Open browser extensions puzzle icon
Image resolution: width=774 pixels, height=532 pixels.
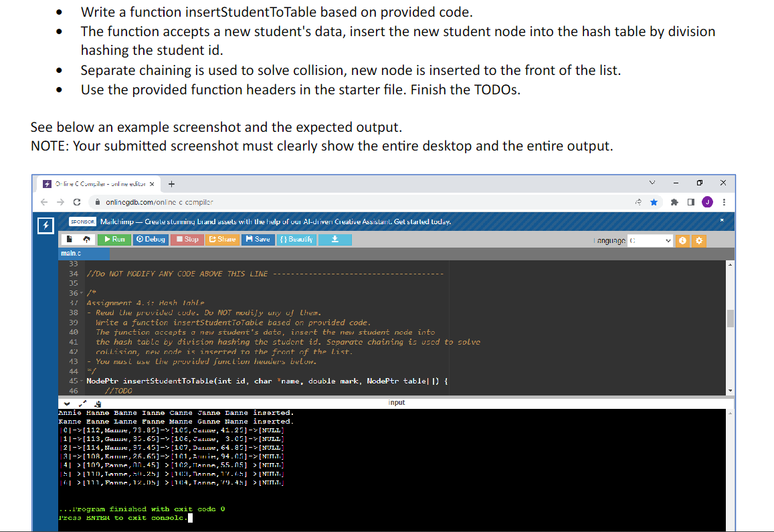click(x=674, y=202)
